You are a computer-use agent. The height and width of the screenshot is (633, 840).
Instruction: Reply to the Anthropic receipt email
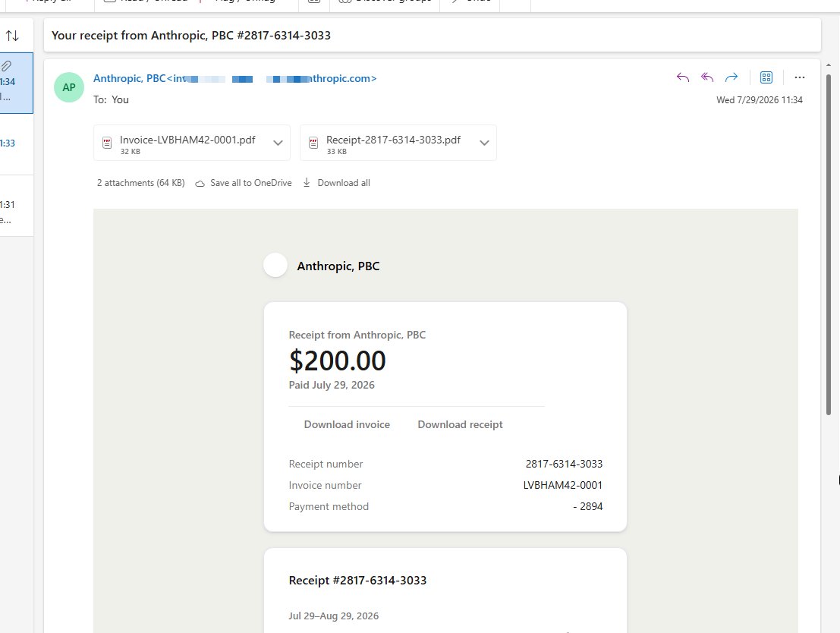tap(682, 77)
